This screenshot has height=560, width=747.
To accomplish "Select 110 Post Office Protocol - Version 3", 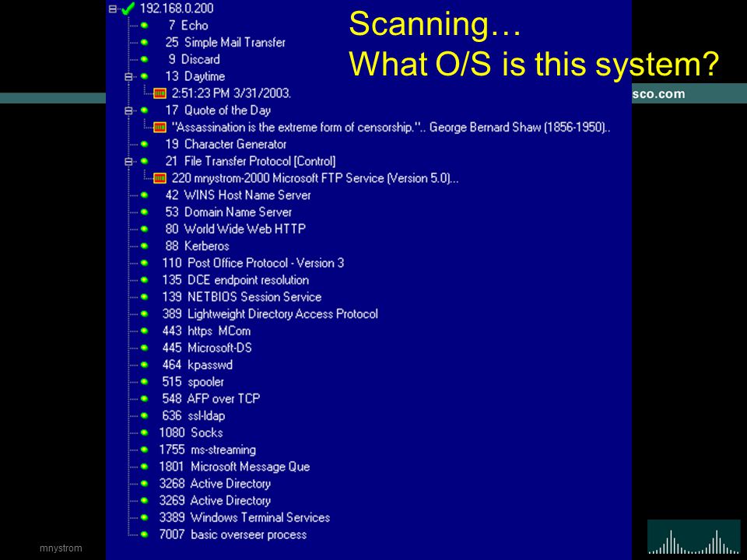I will point(253,264).
